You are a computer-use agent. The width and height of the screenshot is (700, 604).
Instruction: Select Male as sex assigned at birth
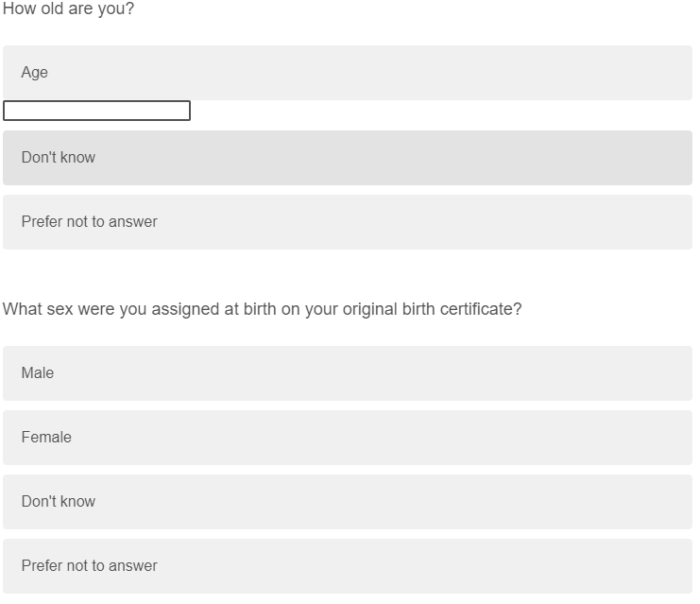coord(347,373)
